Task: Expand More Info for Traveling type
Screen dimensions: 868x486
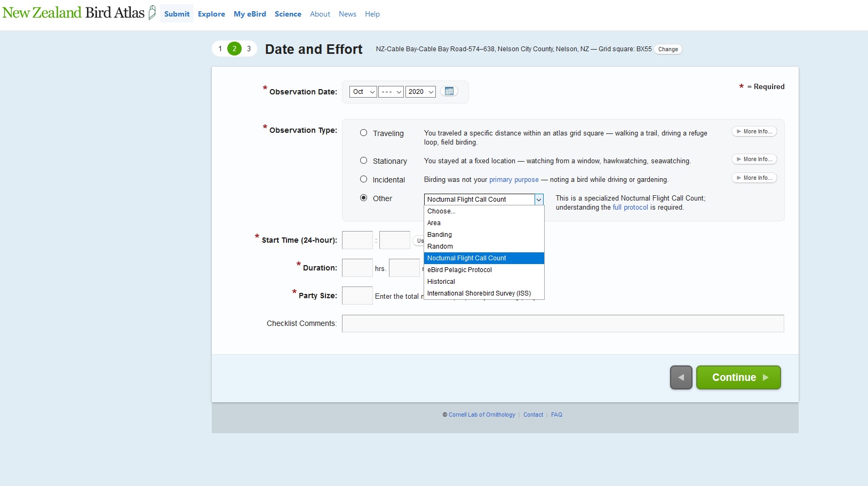Action: [x=754, y=132]
